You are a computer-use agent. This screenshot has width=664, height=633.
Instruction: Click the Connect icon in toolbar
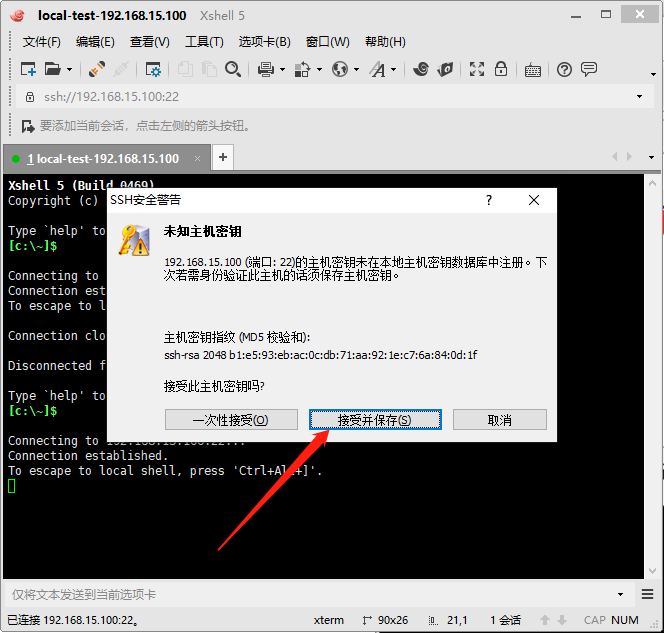coord(97,69)
